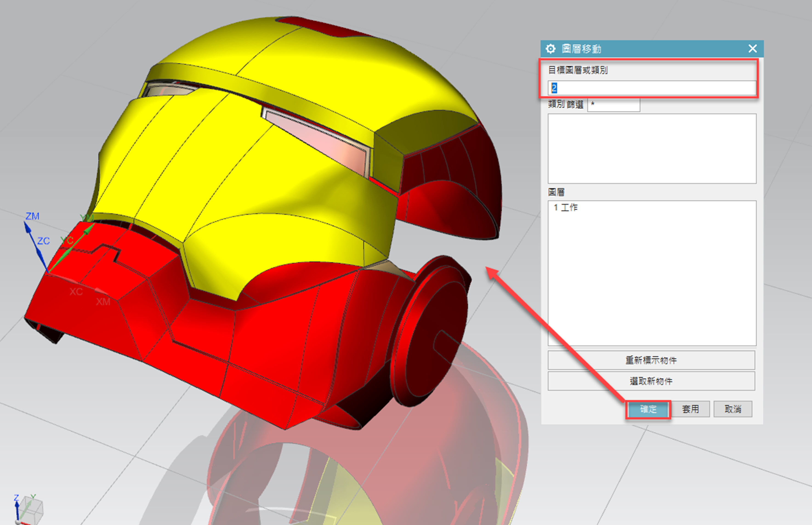Click the 選取新物件 button
Image resolution: width=812 pixels, height=525 pixels.
click(x=651, y=381)
